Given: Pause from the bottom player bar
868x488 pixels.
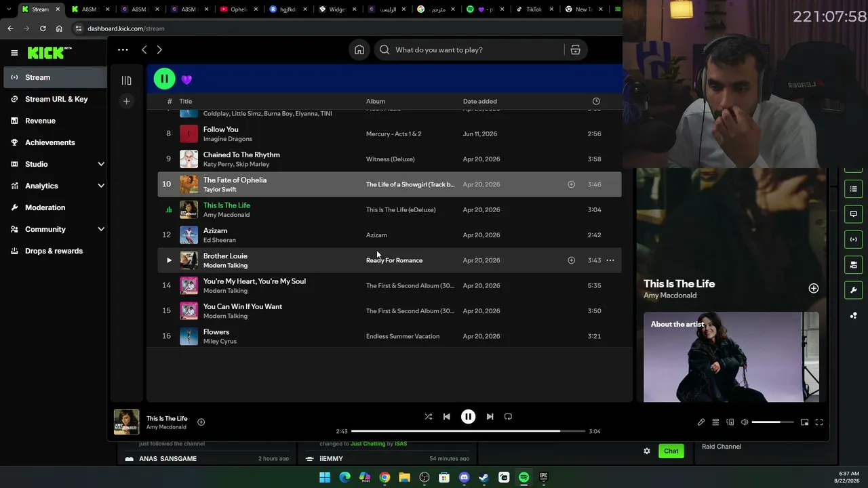Looking at the screenshot, I should pyautogui.click(x=468, y=417).
